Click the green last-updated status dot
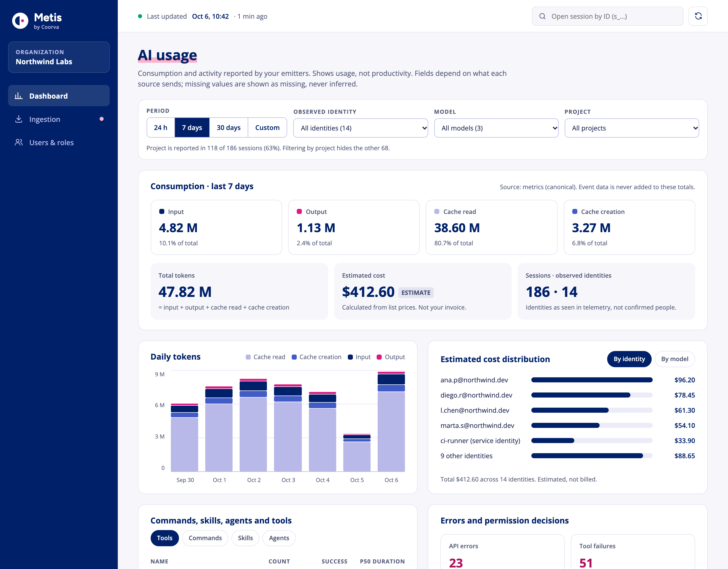 click(140, 16)
